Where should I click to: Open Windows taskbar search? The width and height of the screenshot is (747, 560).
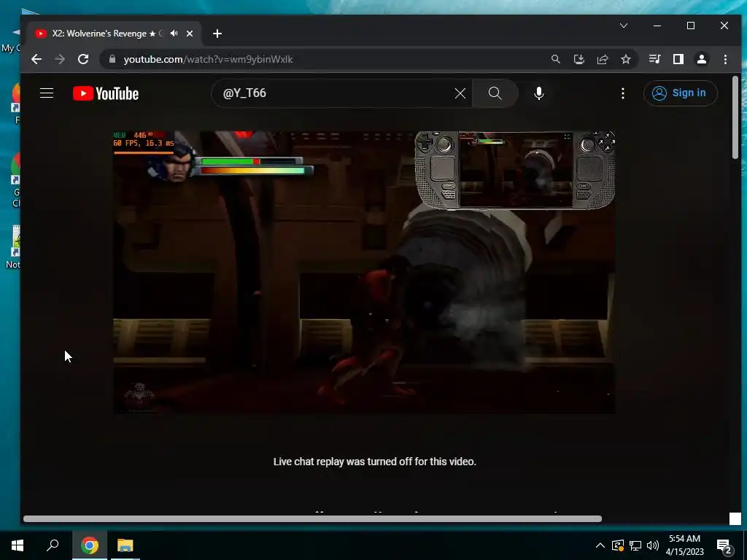pos(53,545)
